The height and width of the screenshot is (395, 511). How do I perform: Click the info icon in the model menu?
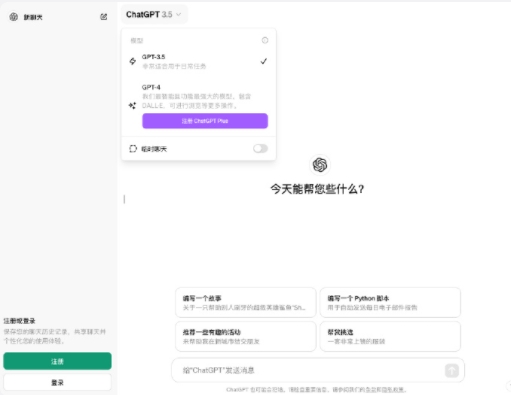click(265, 40)
